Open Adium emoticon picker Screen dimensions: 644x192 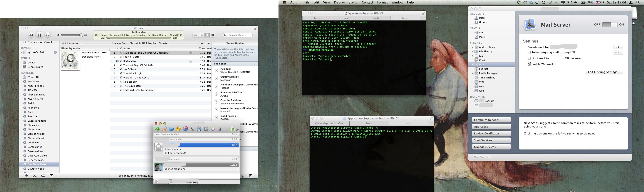178,129
